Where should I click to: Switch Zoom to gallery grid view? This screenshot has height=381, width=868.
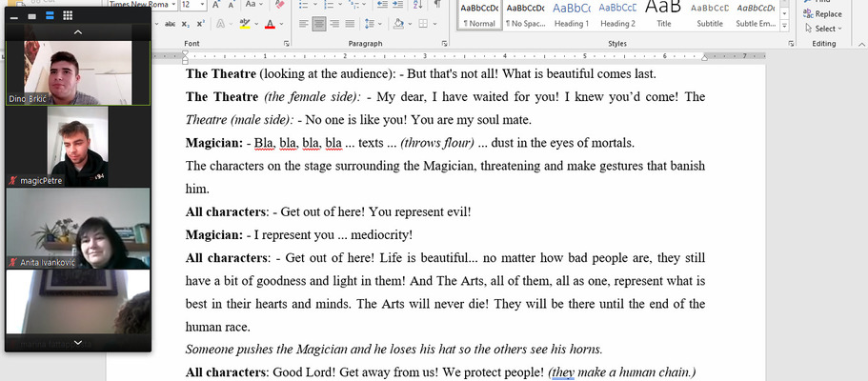click(x=68, y=16)
